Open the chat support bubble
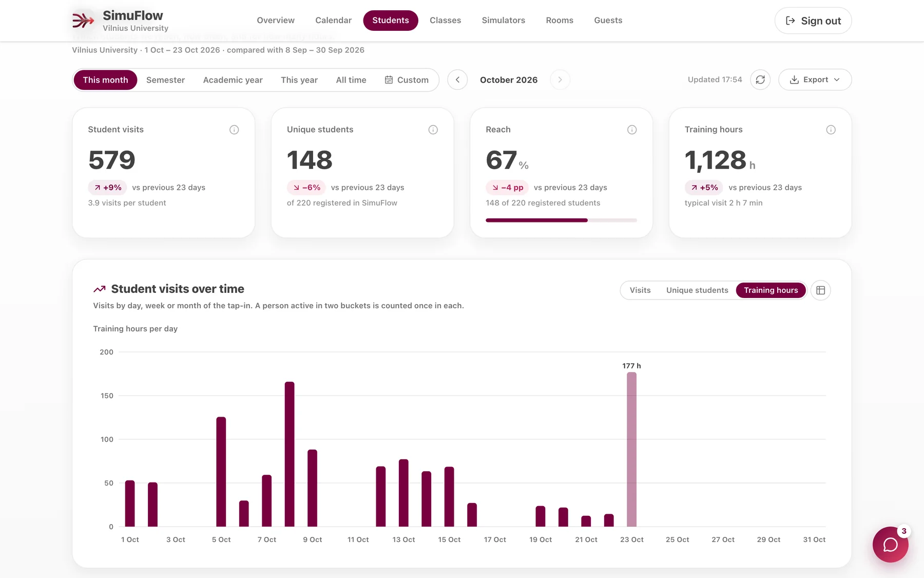 pos(890,545)
